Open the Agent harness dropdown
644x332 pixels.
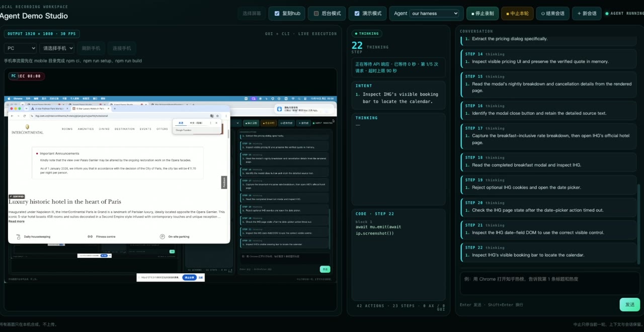tap(434, 14)
